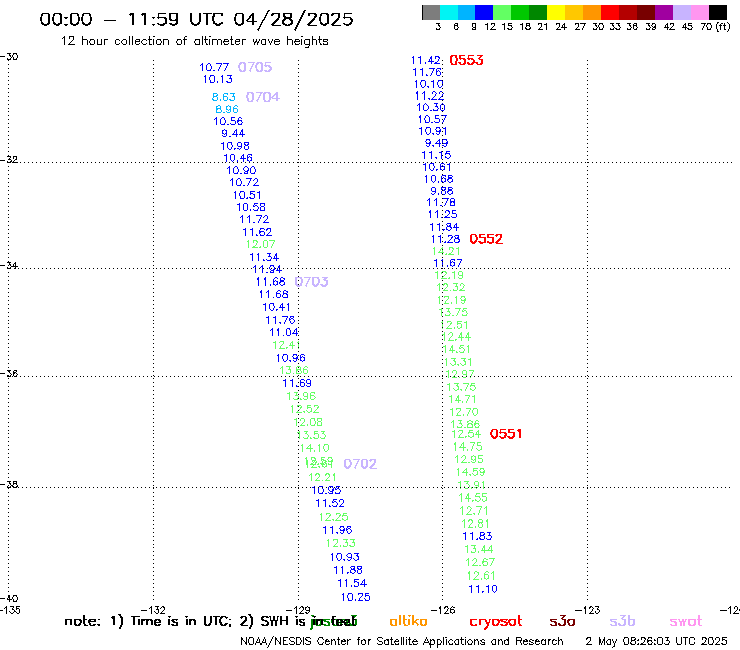Screen dimensions: 740x650
Task: Click the light blue value 8.63
Action: [224, 97]
